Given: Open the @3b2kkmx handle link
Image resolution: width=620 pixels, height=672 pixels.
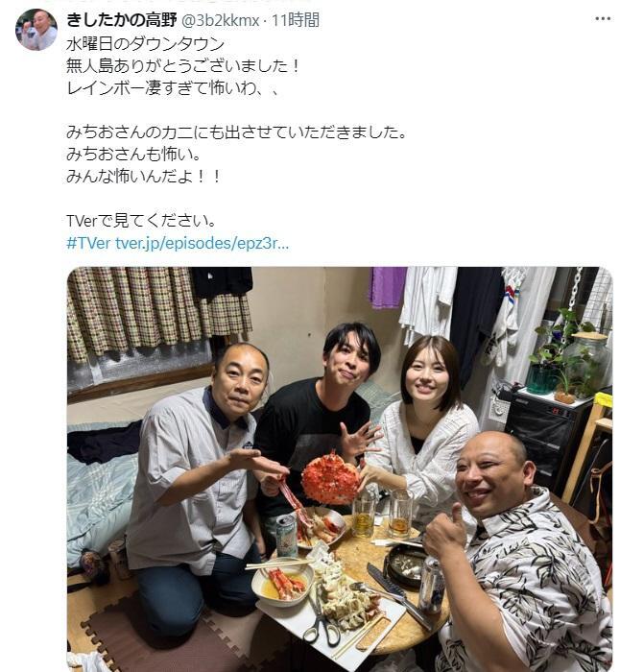Looking at the screenshot, I should click(220, 20).
